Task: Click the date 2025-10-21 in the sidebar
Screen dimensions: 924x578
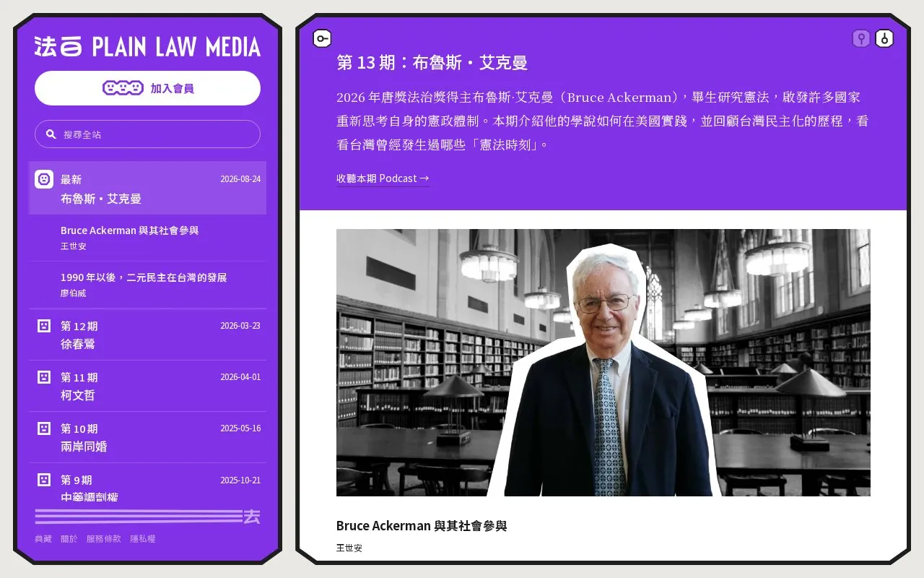Action: (240, 480)
